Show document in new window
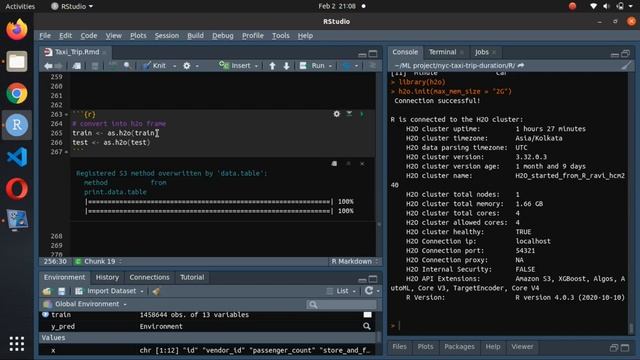Image resolution: width=640 pixels, height=360 pixels. click(77, 66)
